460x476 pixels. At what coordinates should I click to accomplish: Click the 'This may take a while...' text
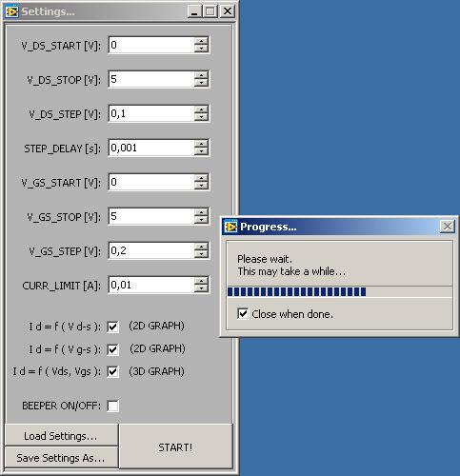point(291,271)
